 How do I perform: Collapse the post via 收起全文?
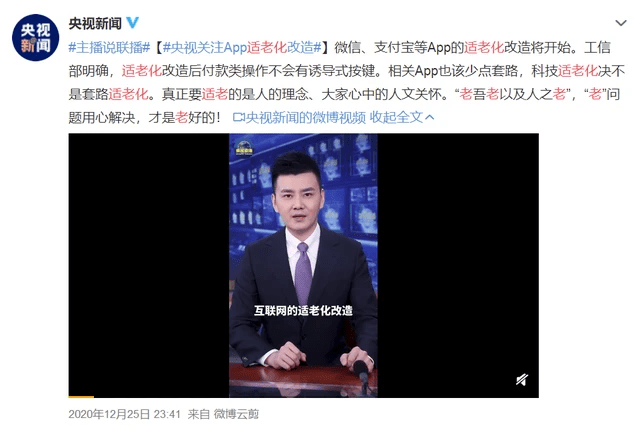[x=396, y=118]
